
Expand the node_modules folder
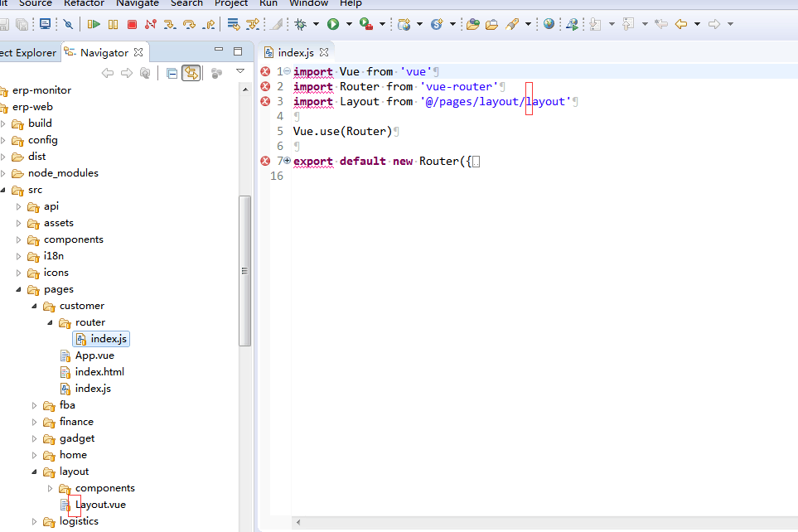click(3, 173)
